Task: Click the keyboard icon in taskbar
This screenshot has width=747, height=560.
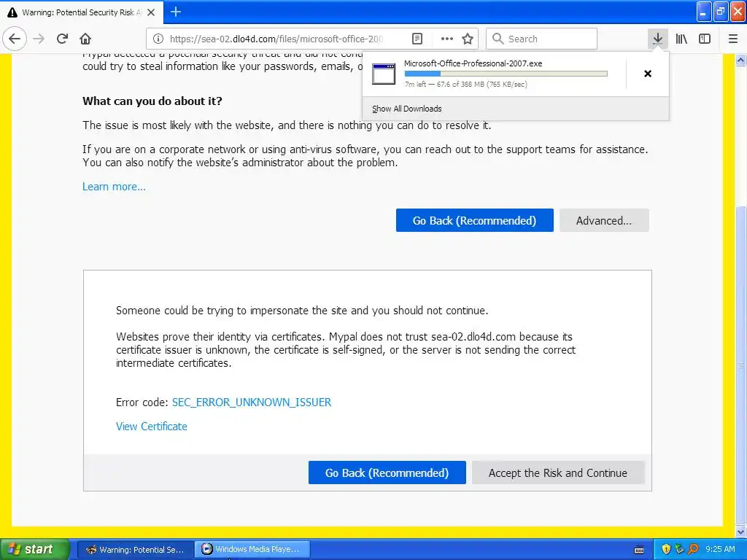Action: pos(639,550)
